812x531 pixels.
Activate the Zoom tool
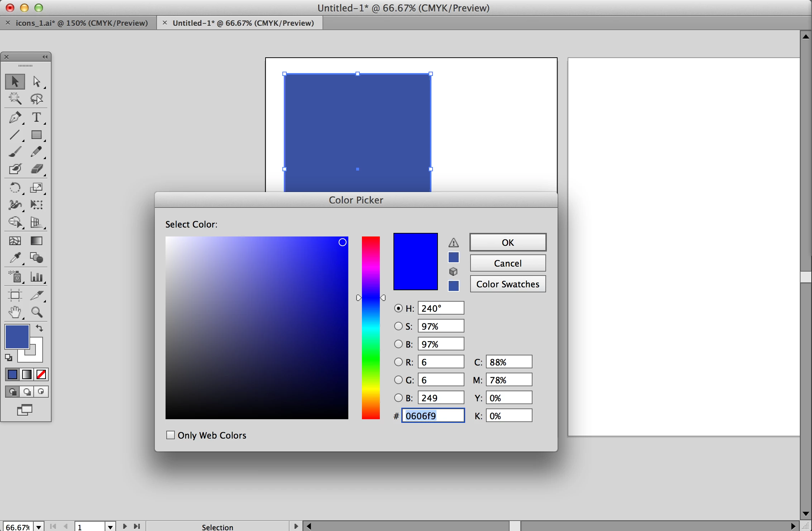point(37,312)
